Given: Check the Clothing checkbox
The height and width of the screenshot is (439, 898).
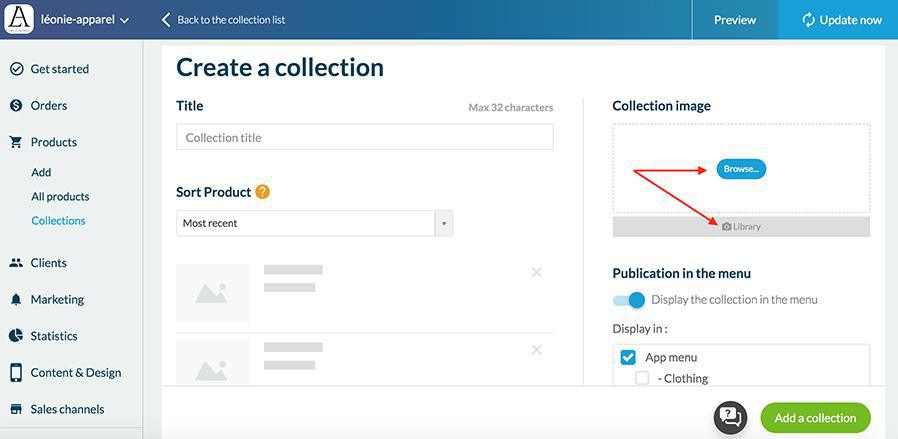Looking at the screenshot, I should tap(642, 378).
